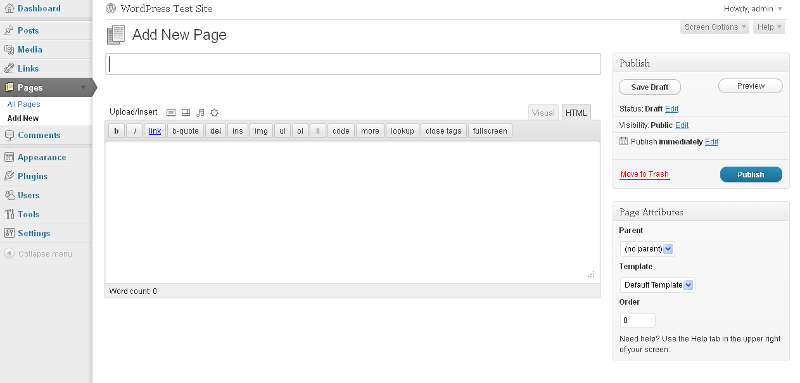Click inside the HTML content editor area
The image size is (800, 383).
[353, 212]
